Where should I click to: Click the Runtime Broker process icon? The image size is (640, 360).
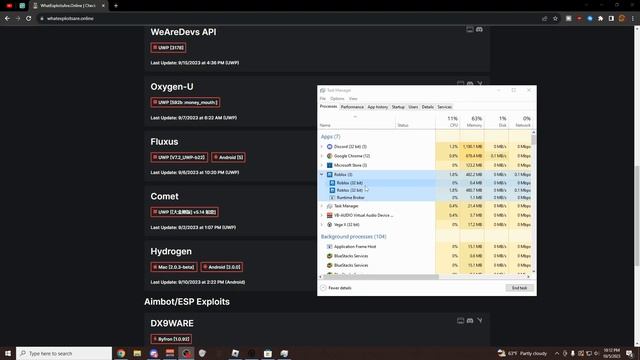(x=332, y=198)
